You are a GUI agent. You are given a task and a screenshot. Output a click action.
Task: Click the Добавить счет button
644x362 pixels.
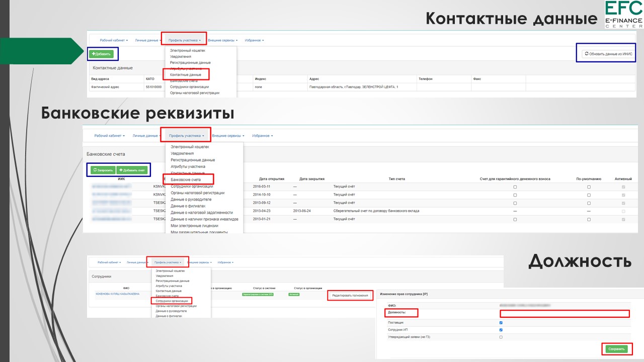pos(132,170)
